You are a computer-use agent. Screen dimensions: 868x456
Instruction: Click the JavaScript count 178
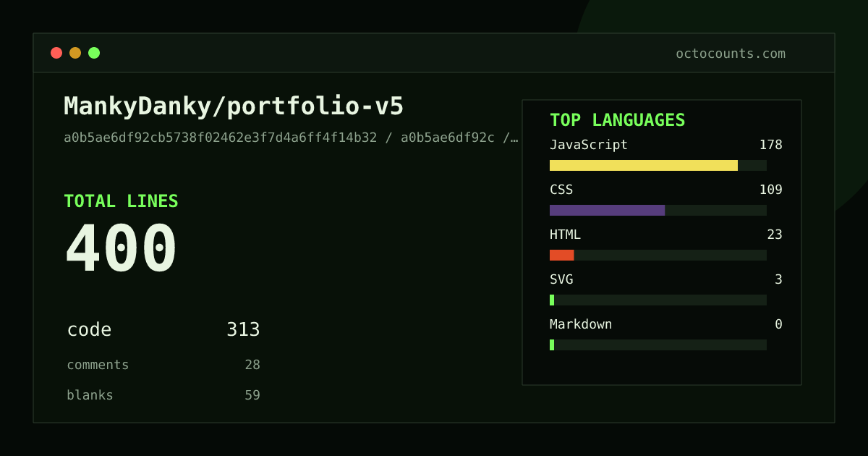[770, 145]
